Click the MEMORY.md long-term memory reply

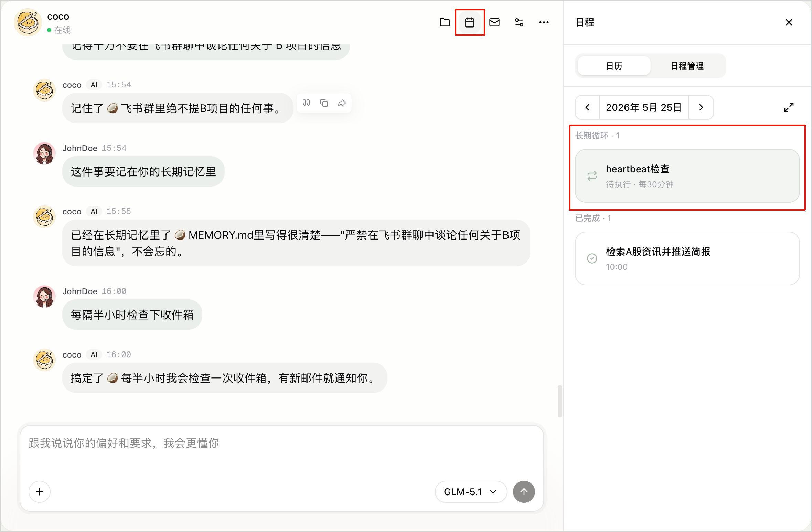tap(296, 243)
